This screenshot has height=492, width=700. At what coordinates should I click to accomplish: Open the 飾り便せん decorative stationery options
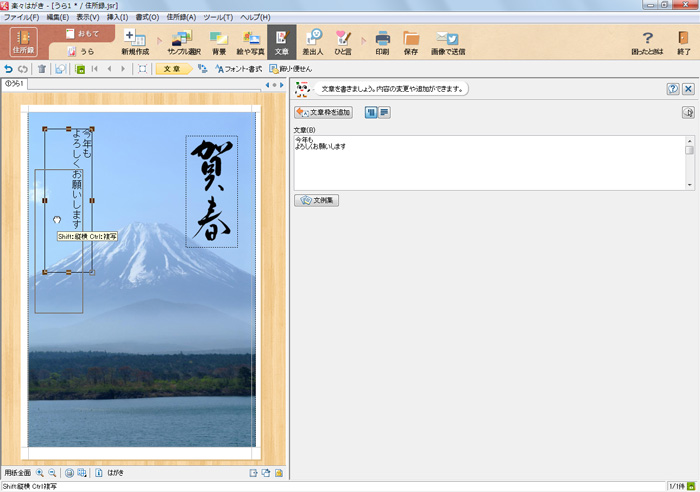[x=291, y=69]
